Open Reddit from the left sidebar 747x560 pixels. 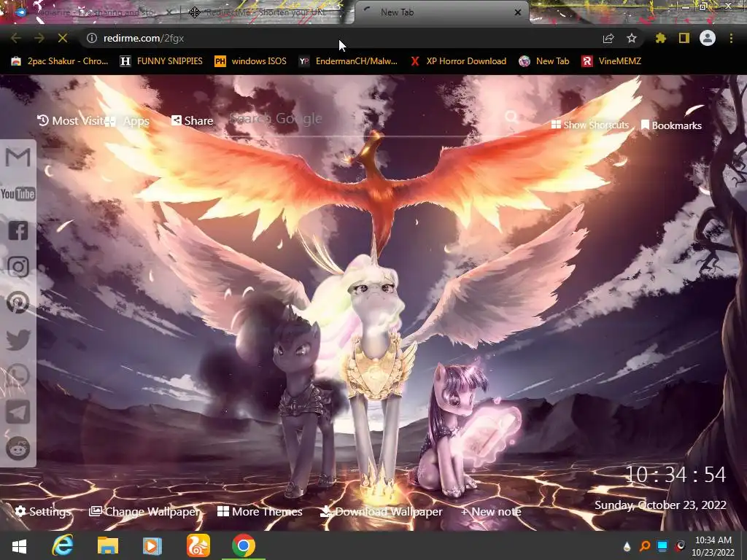(18, 448)
